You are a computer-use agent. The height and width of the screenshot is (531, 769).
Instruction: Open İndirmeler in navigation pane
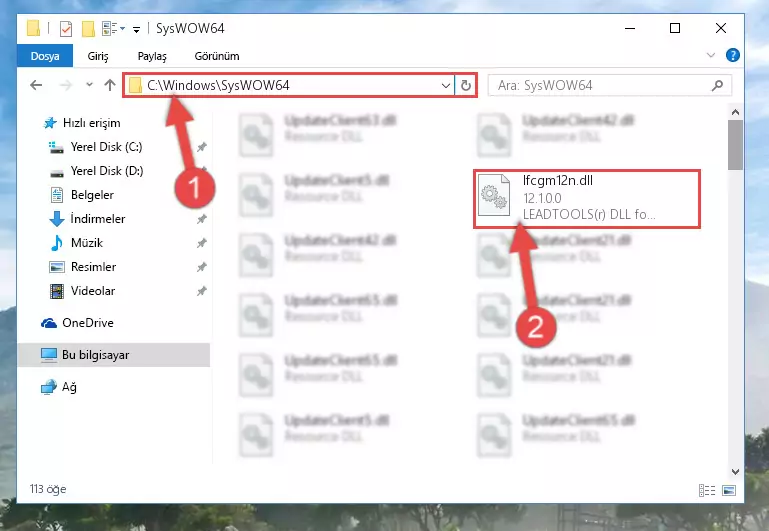(97, 219)
